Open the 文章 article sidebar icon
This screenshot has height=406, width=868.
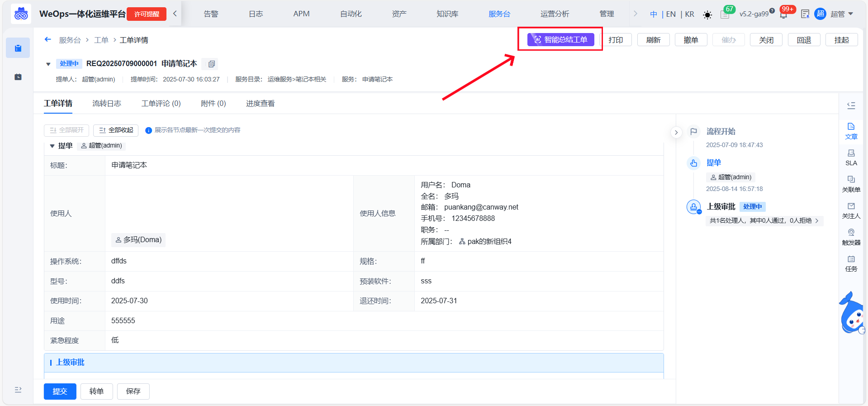tap(851, 131)
